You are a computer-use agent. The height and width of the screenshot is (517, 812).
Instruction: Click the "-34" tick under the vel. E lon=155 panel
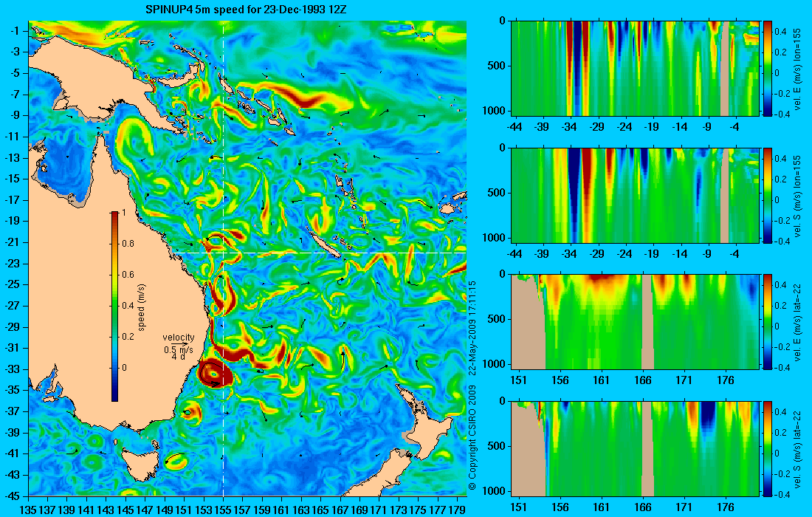pos(569,126)
